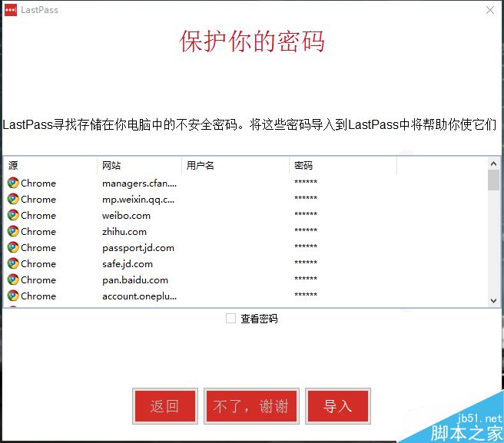Select the zhihu.com website entry
The height and width of the screenshot is (443, 504).
coord(124,232)
